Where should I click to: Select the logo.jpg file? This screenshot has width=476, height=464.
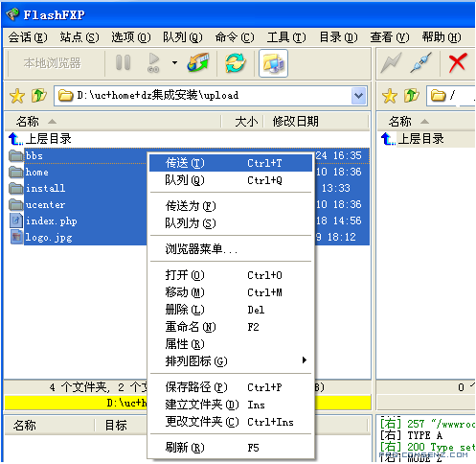[49, 238]
